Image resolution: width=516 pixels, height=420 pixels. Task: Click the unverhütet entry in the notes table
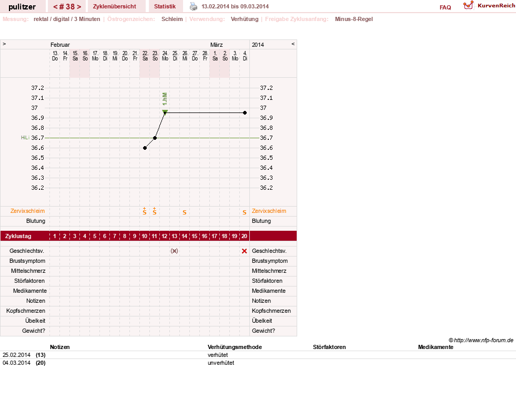pyautogui.click(x=221, y=363)
